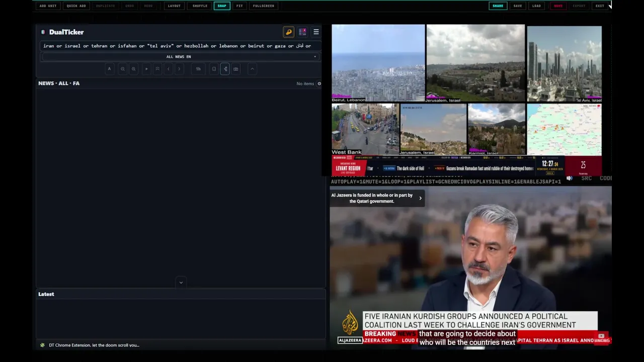Click the zoom out magnifier icon

click(x=122, y=69)
